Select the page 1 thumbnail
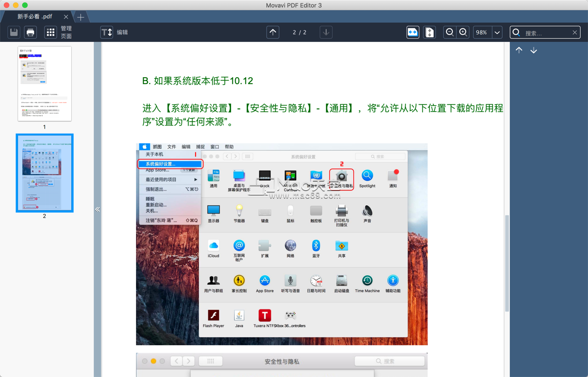The height and width of the screenshot is (377, 588). coord(45,84)
